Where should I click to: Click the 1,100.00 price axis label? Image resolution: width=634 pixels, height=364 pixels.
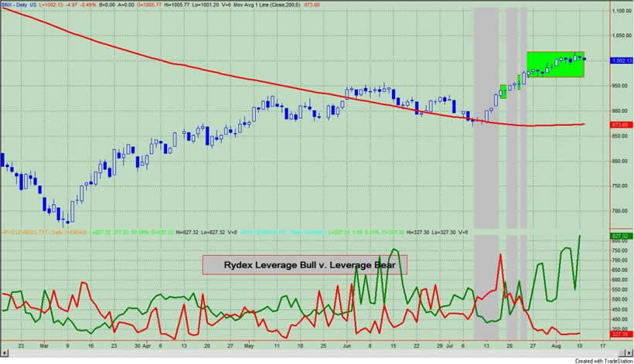pyautogui.click(x=622, y=11)
